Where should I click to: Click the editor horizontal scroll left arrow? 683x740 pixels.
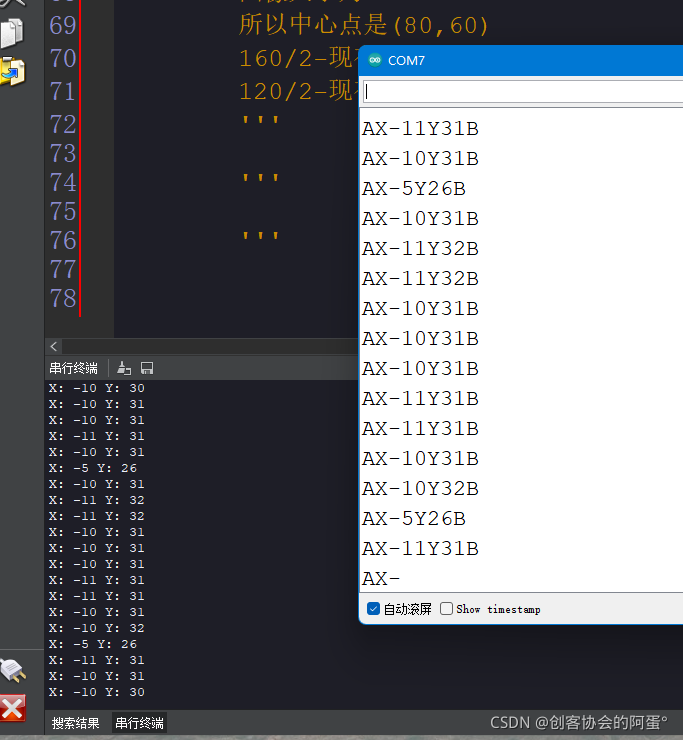click(x=54, y=346)
